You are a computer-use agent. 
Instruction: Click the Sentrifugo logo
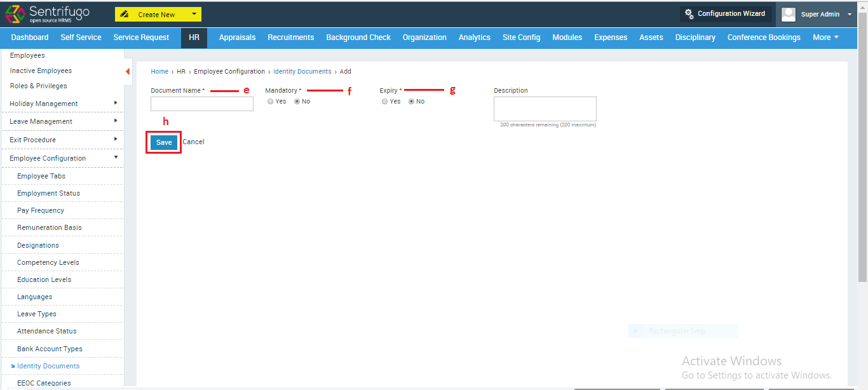point(48,14)
